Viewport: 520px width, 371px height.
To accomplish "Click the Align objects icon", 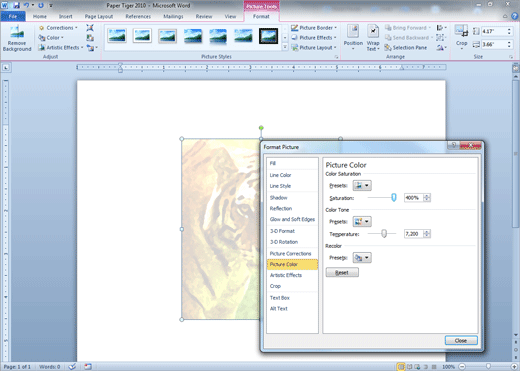I will (441, 28).
